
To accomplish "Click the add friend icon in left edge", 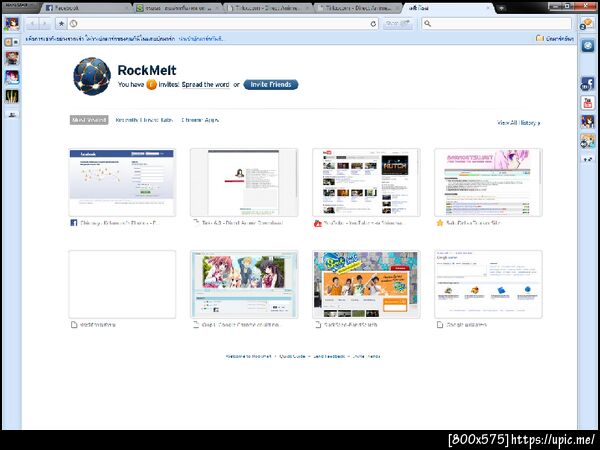I will pos(12,114).
